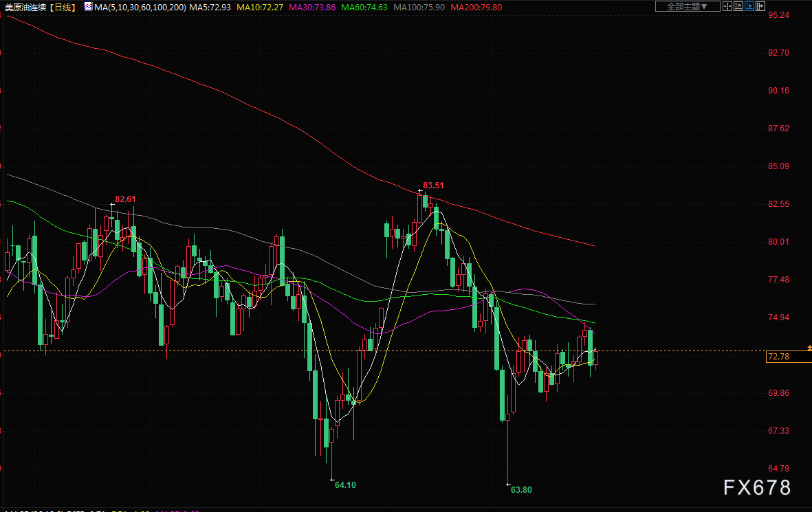Click the 64.10 low price marker

345,485
